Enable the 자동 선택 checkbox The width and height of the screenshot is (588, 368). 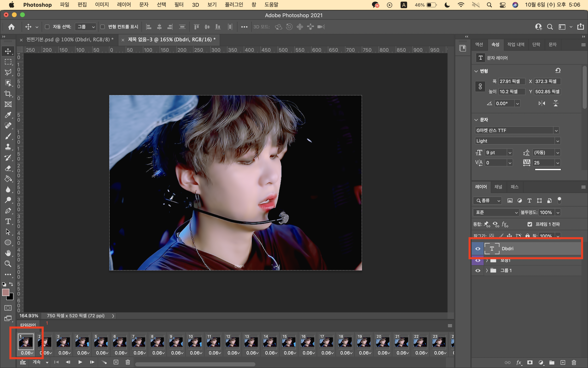pyautogui.click(x=47, y=27)
